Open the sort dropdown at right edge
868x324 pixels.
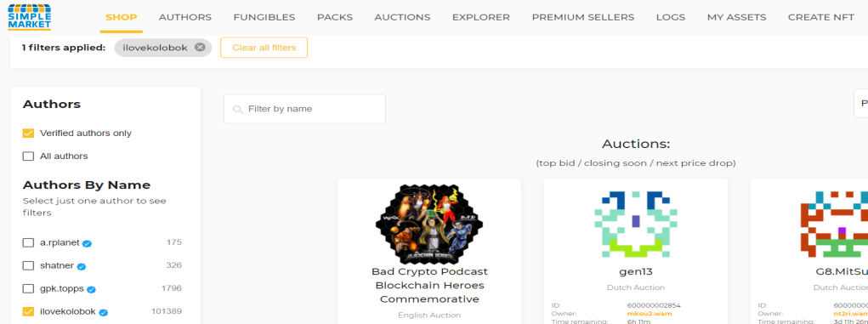click(x=861, y=104)
